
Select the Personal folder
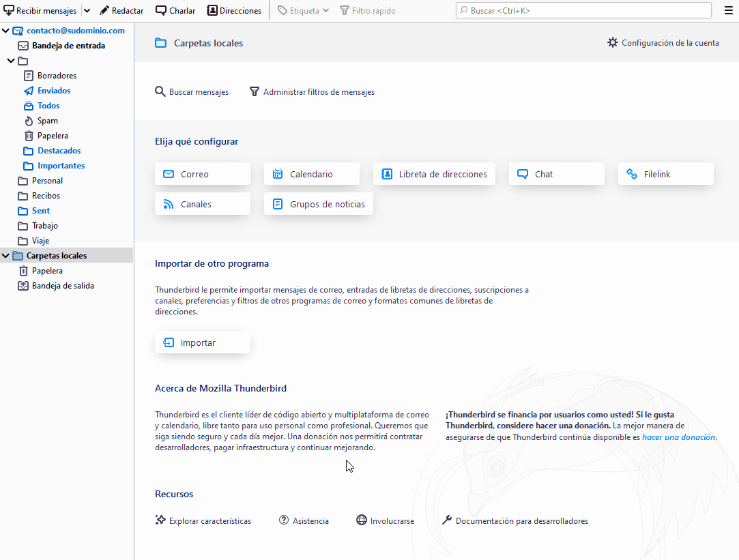pos(47,181)
